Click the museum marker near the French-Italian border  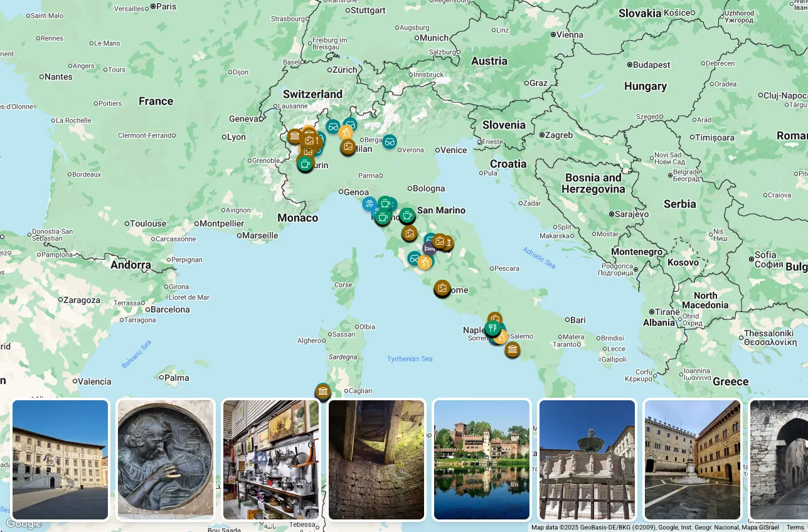coord(294,136)
